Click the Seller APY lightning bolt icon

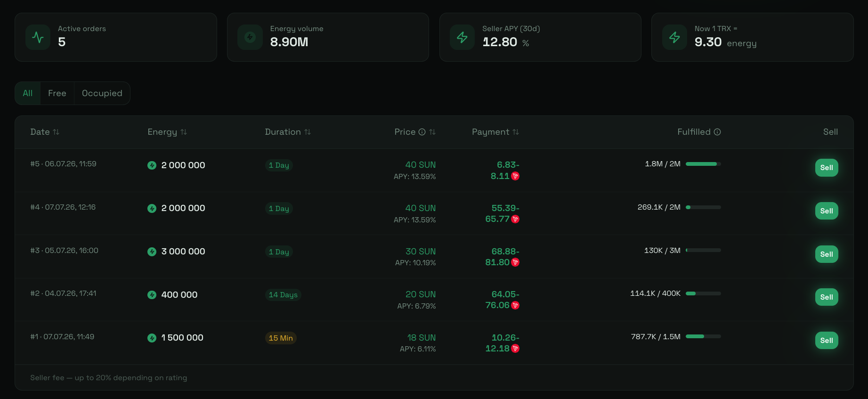pos(462,37)
